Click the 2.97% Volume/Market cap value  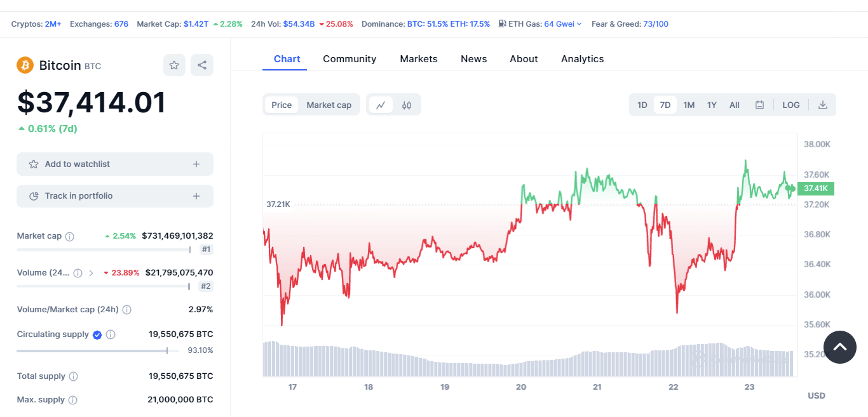click(x=201, y=310)
